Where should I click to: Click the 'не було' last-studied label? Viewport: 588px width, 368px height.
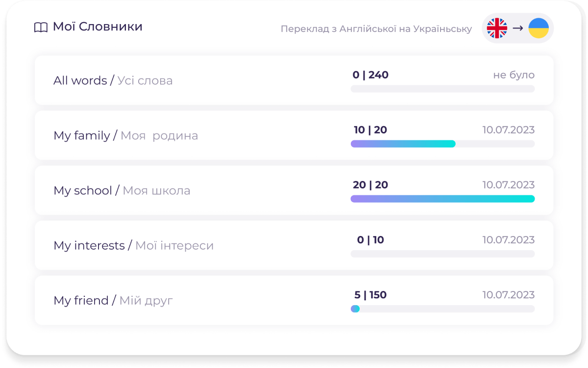coord(514,75)
